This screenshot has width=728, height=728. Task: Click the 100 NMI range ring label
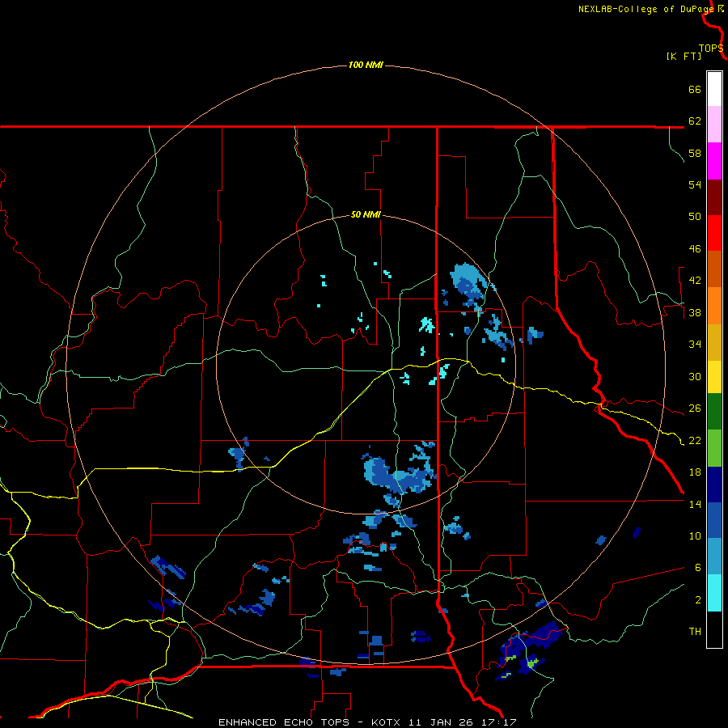coord(366,65)
